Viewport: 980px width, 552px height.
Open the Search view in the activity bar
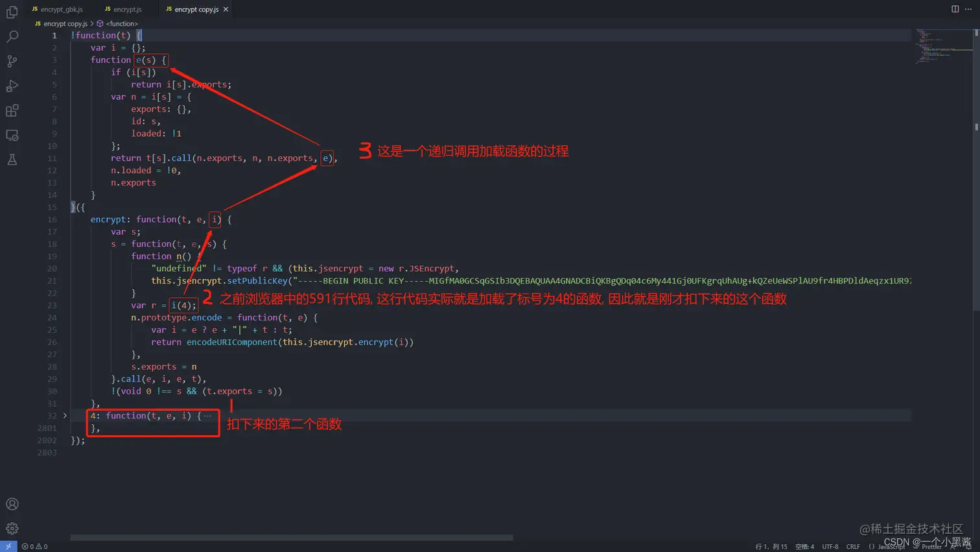12,37
